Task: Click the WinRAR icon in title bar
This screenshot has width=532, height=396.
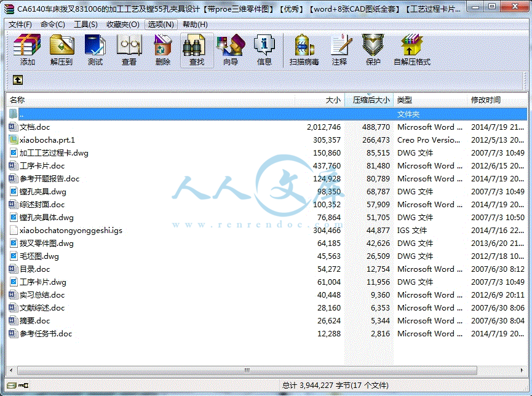Action: [x=9, y=9]
